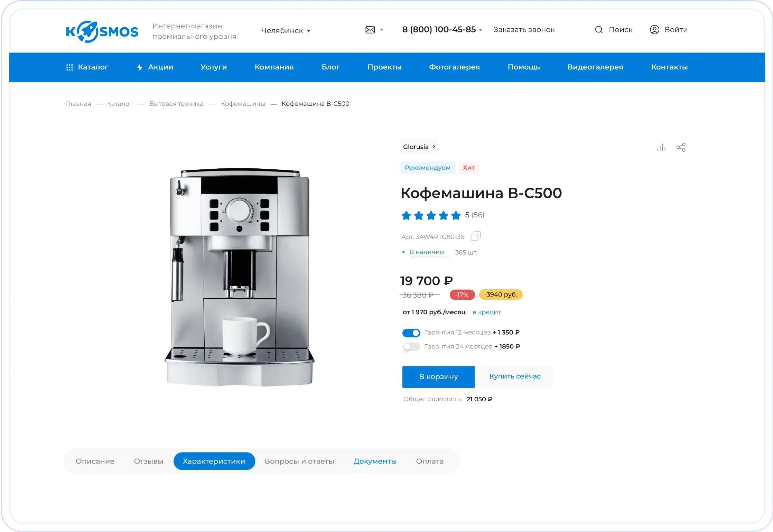This screenshot has height=532, width=773.
Task: Click the five-star rating
Action: 431,215
